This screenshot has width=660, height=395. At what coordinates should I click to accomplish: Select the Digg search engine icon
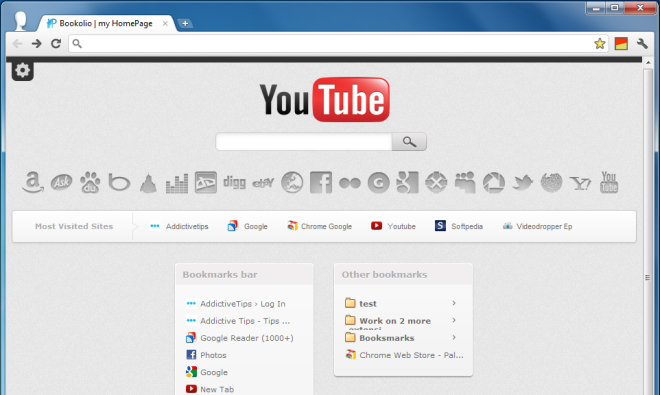(234, 182)
